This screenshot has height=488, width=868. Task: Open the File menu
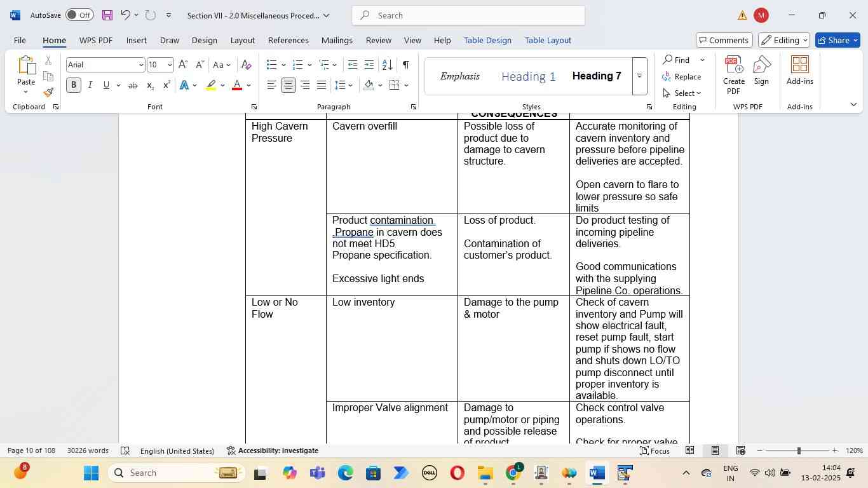(20, 40)
